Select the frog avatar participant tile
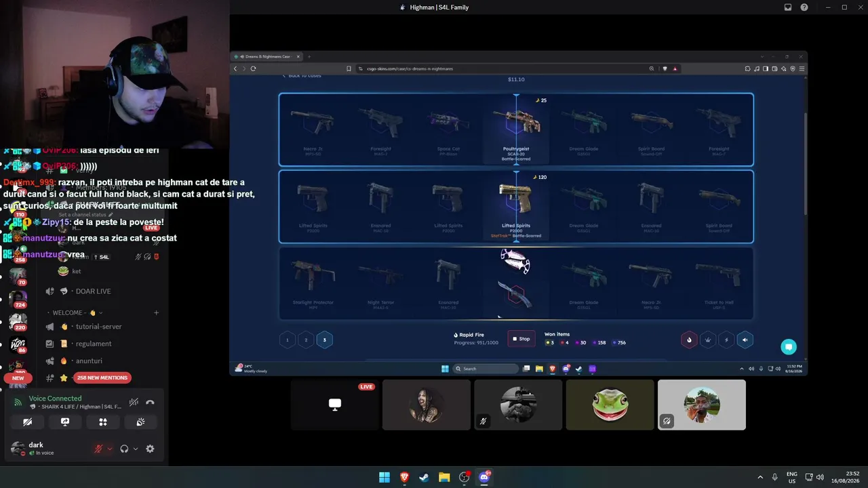 pyautogui.click(x=610, y=405)
